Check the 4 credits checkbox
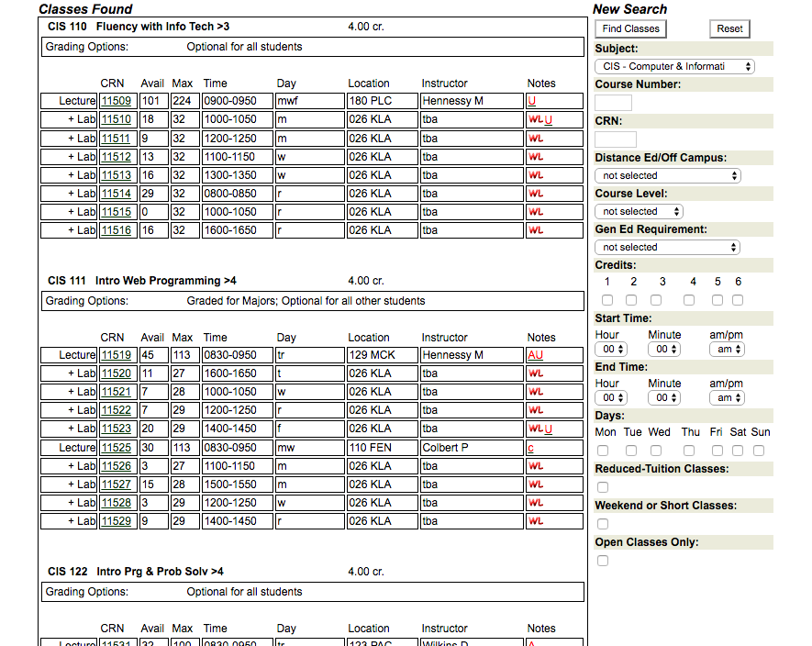This screenshot has width=812, height=646. 689,300
